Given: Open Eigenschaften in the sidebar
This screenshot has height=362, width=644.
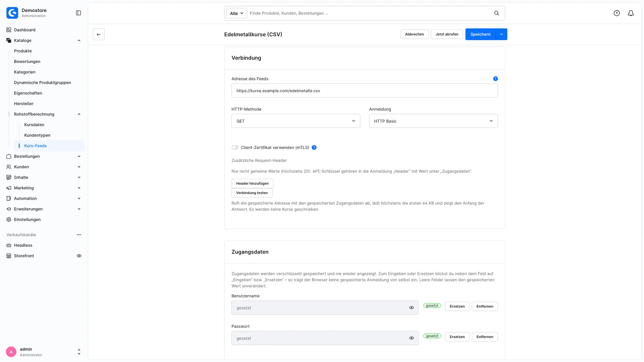Looking at the screenshot, I should (x=28, y=93).
